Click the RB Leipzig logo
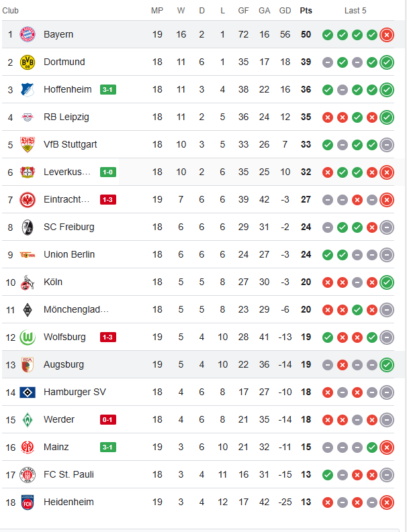 click(27, 117)
